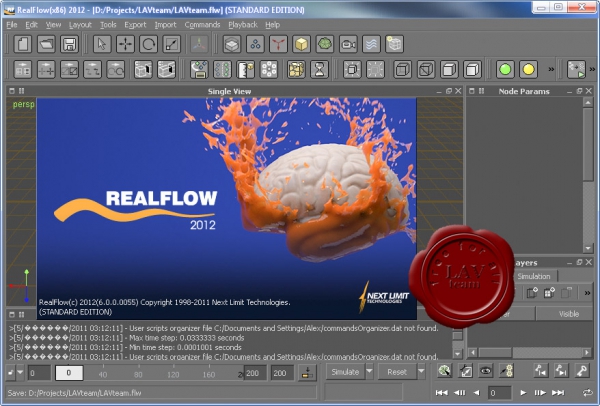
Task: Open the File menu
Action: pyautogui.click(x=12, y=25)
